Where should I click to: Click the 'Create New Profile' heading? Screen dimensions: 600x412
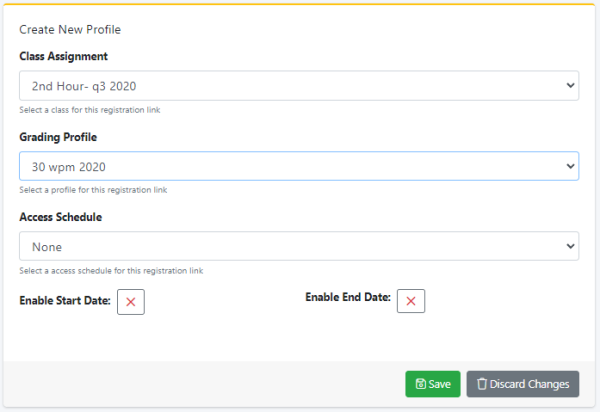(x=70, y=29)
